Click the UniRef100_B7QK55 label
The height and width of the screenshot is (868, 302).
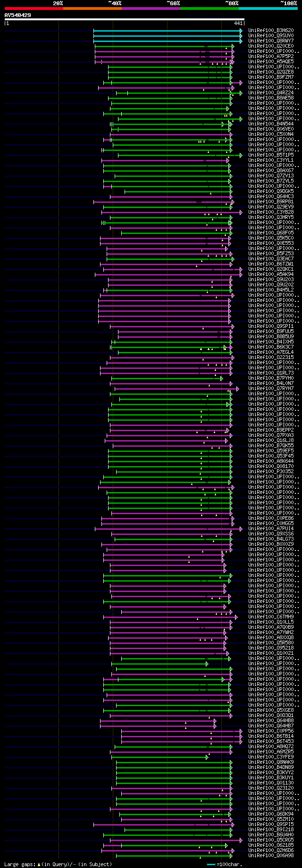tap(271, 446)
